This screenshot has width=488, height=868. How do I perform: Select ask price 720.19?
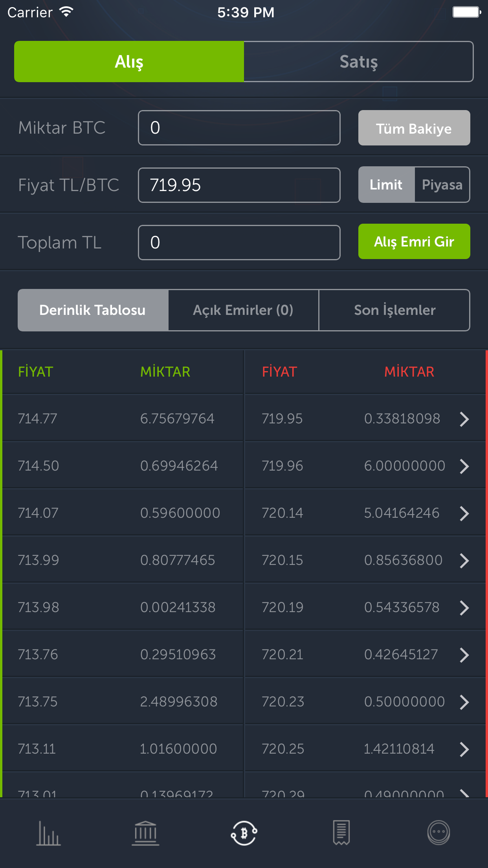(x=283, y=607)
